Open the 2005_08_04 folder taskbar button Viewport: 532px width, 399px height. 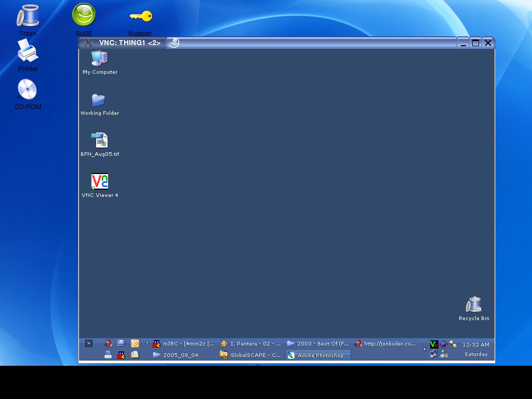(176, 355)
